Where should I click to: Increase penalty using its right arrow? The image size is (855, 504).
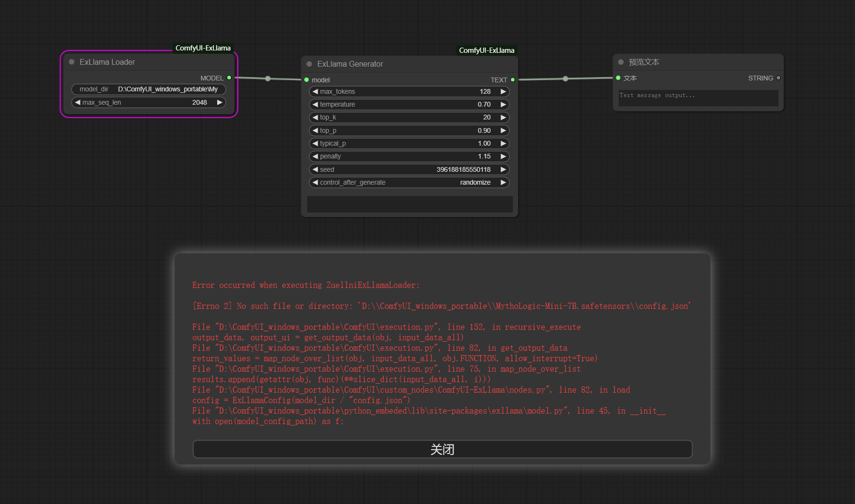(503, 156)
